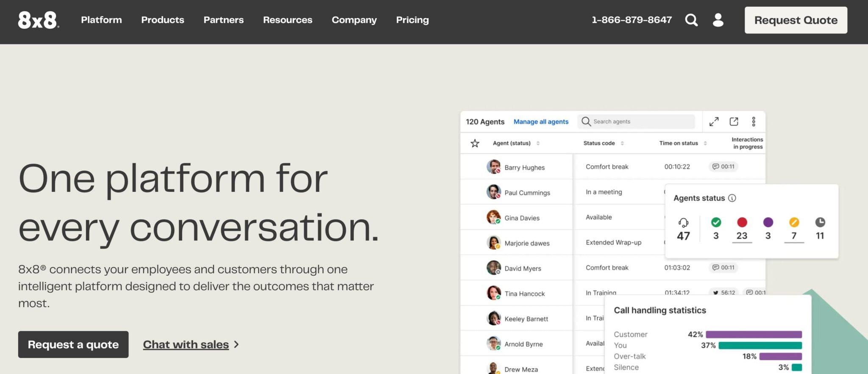Click the Request Quote header button

click(x=796, y=20)
